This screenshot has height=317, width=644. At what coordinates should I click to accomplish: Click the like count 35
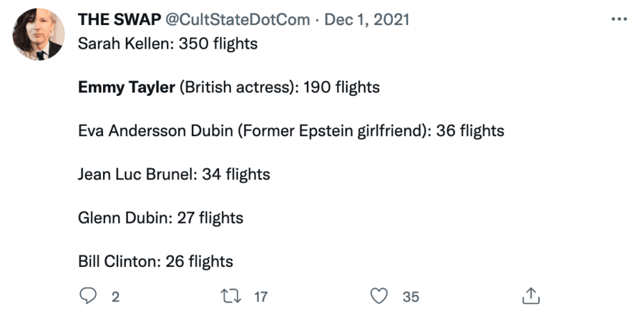click(x=411, y=296)
